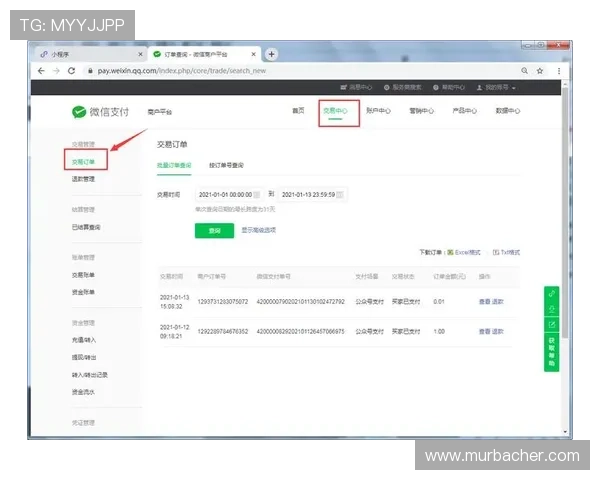Select 交易订单 in the sidebar
The image size is (600, 480).
pos(83,162)
